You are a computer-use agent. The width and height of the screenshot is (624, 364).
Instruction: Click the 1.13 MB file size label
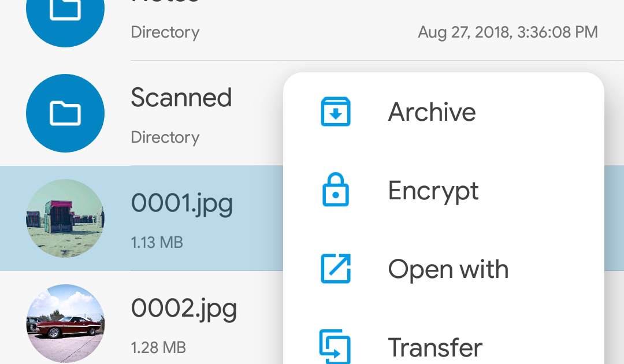point(157,242)
